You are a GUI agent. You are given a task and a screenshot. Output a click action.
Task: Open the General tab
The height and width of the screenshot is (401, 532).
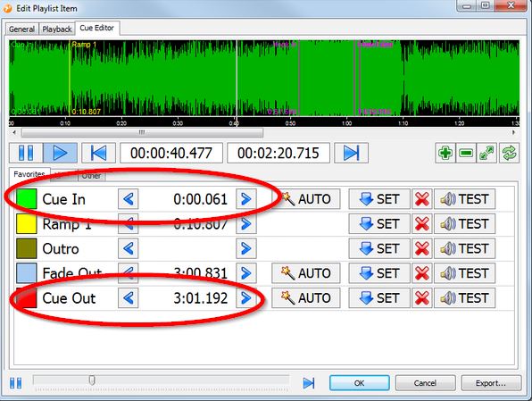[x=22, y=29]
